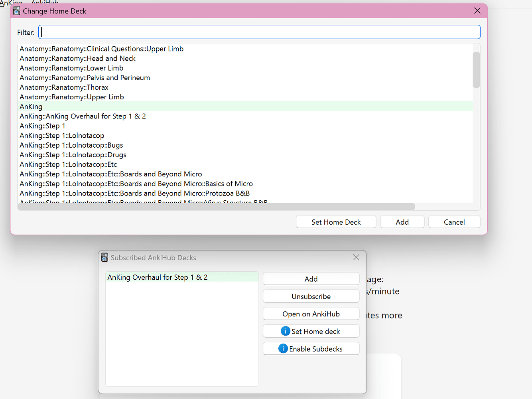Click the Set Home Deck button
This screenshot has height=399, width=532.
tap(336, 222)
